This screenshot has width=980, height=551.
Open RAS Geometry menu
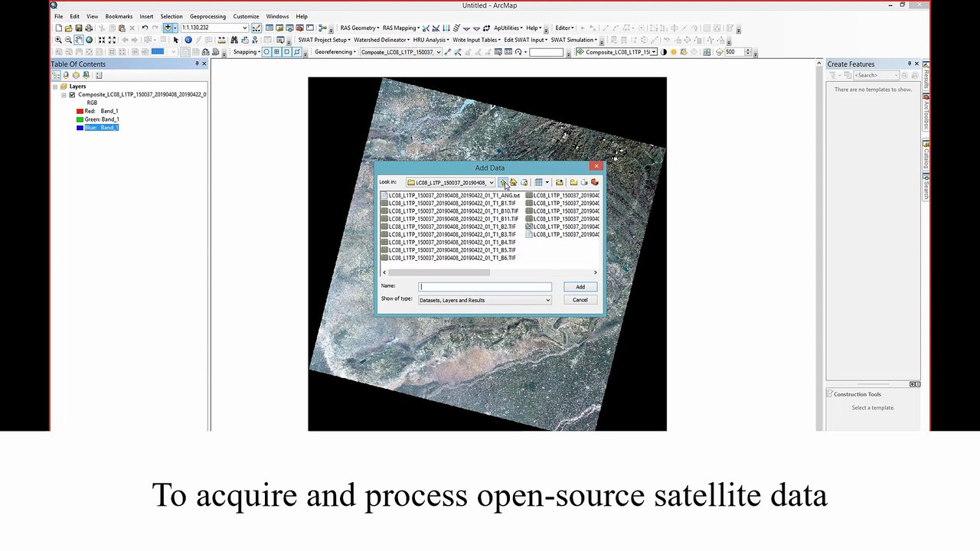pyautogui.click(x=360, y=28)
